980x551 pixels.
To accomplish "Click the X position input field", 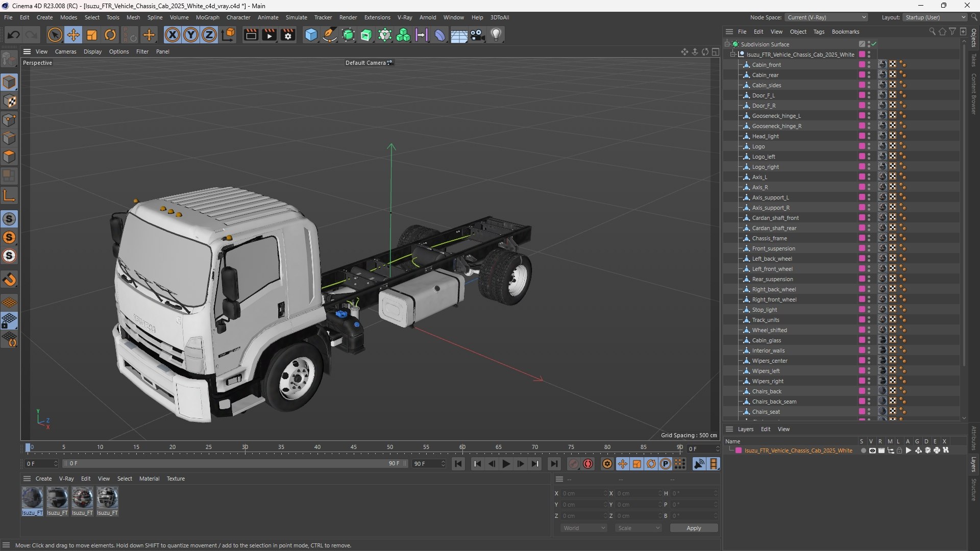I will pyautogui.click(x=583, y=493).
